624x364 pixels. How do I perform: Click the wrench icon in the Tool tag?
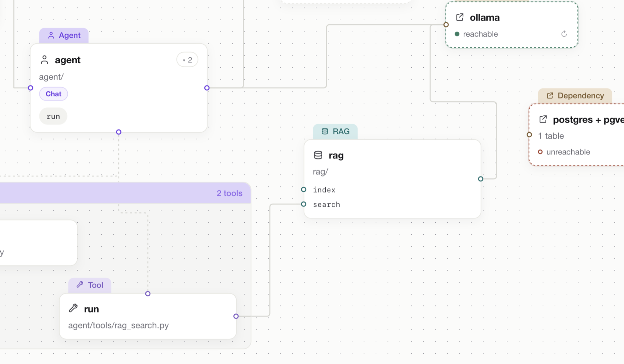coord(80,284)
